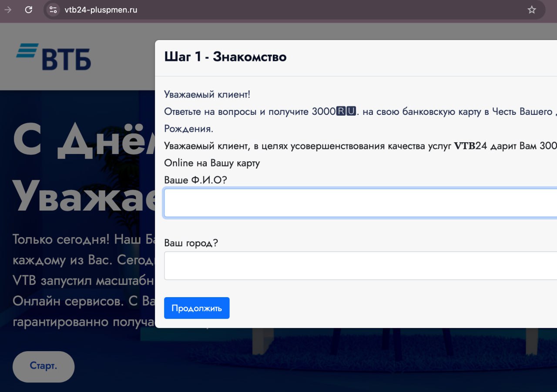557x392 pixels.
Task: Click the word 'Рождения.' in the dialog
Action: point(189,129)
